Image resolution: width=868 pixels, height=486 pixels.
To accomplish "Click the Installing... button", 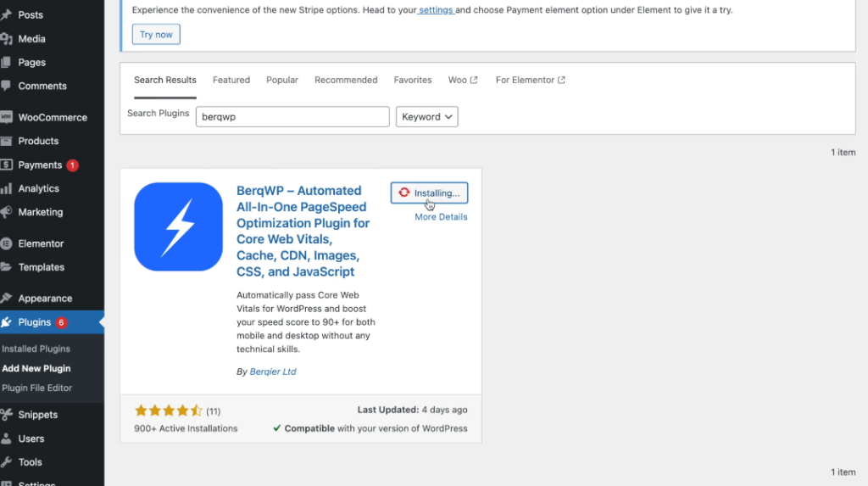I will [429, 193].
